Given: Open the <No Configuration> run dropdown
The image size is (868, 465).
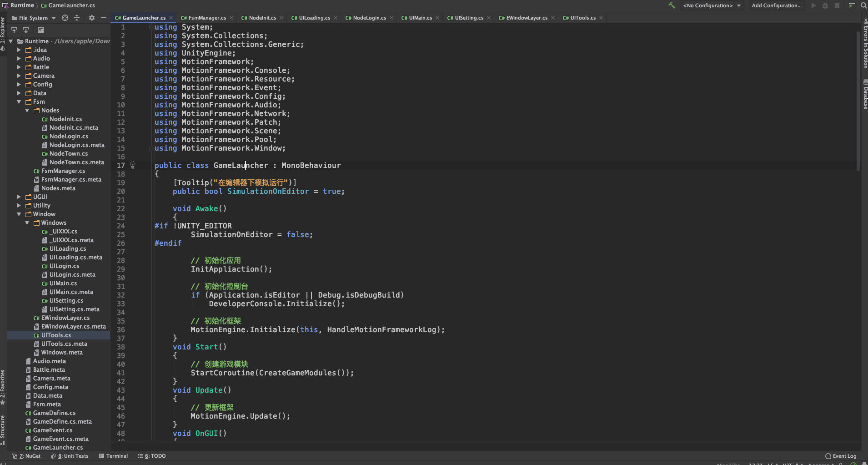Looking at the screenshot, I should pos(712,5).
